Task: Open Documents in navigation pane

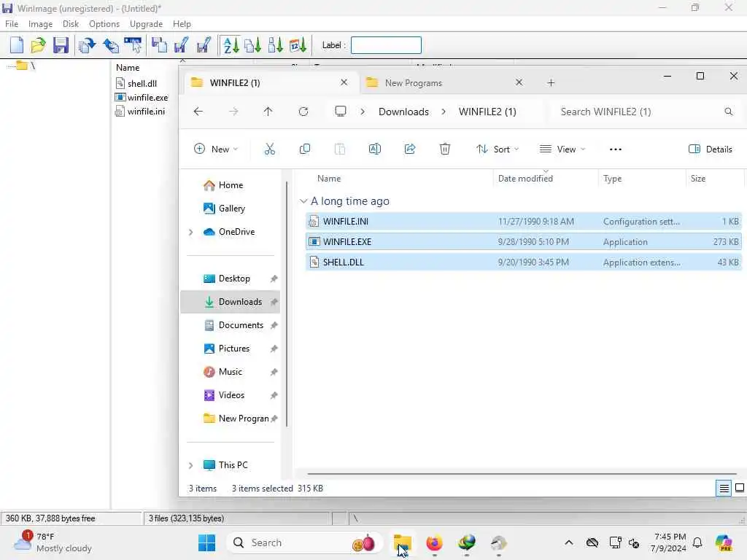Action: (241, 325)
